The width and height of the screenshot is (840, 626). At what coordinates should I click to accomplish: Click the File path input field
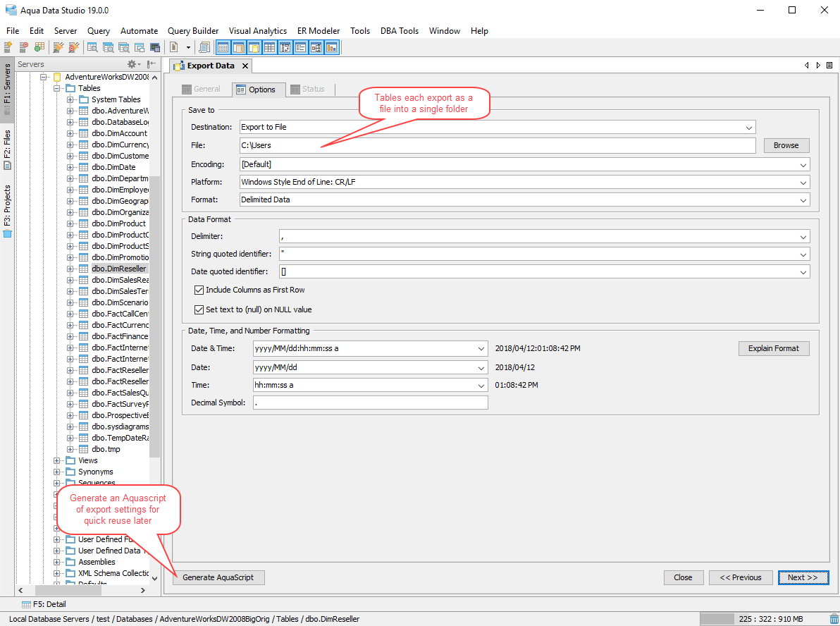tap(498, 145)
